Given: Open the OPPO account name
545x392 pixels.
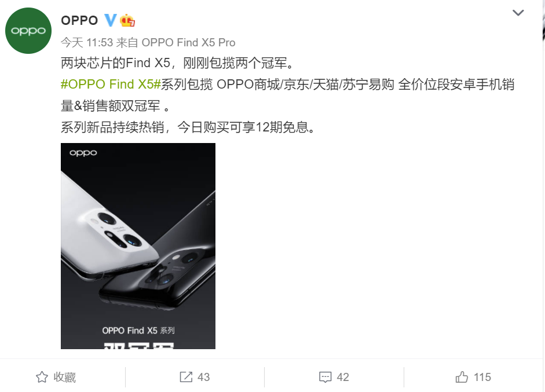Looking at the screenshot, I should 79,20.
